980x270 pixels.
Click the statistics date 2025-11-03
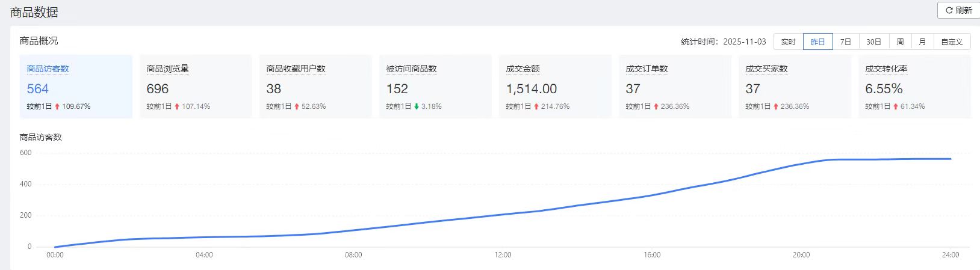coord(744,41)
